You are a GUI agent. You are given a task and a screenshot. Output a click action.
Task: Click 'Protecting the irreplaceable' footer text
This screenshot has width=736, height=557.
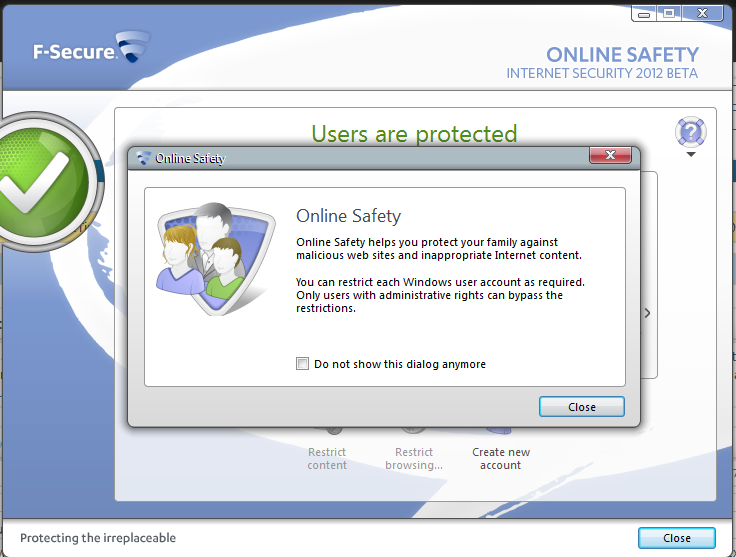[x=98, y=538]
